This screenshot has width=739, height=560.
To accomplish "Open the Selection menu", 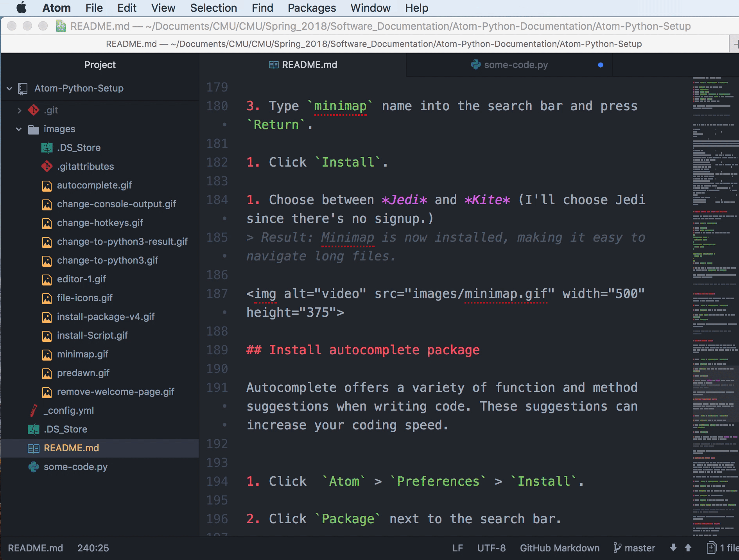I will [x=213, y=8].
